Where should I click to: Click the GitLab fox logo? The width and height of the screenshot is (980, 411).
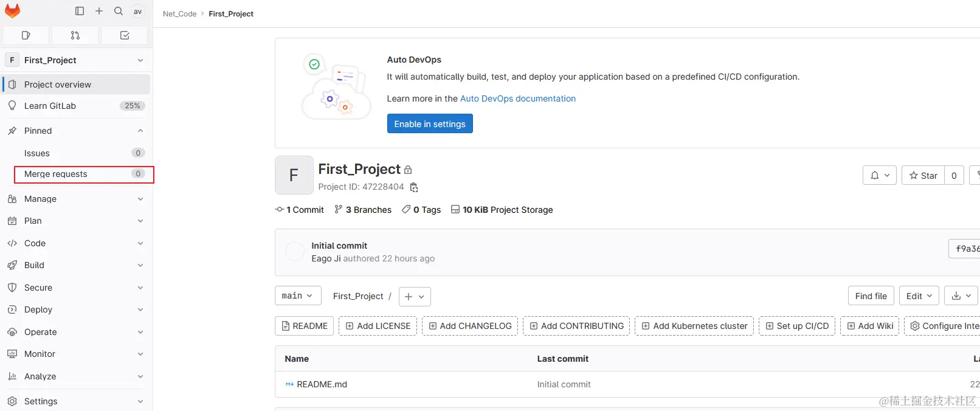click(12, 11)
